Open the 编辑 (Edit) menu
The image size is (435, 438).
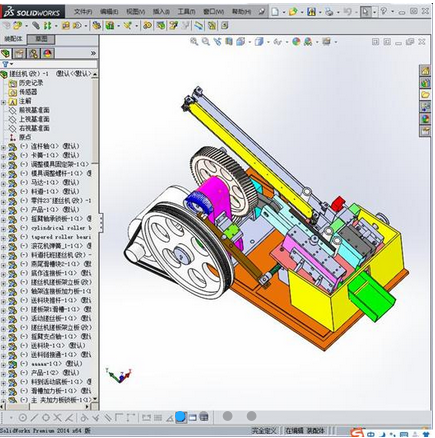pyautogui.click(x=109, y=12)
